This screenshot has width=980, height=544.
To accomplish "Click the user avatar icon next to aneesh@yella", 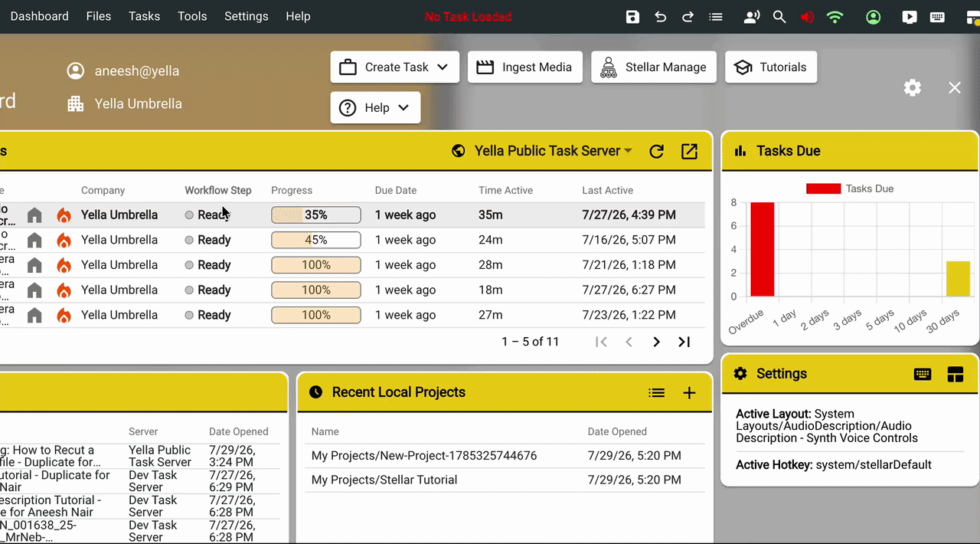I will click(75, 70).
